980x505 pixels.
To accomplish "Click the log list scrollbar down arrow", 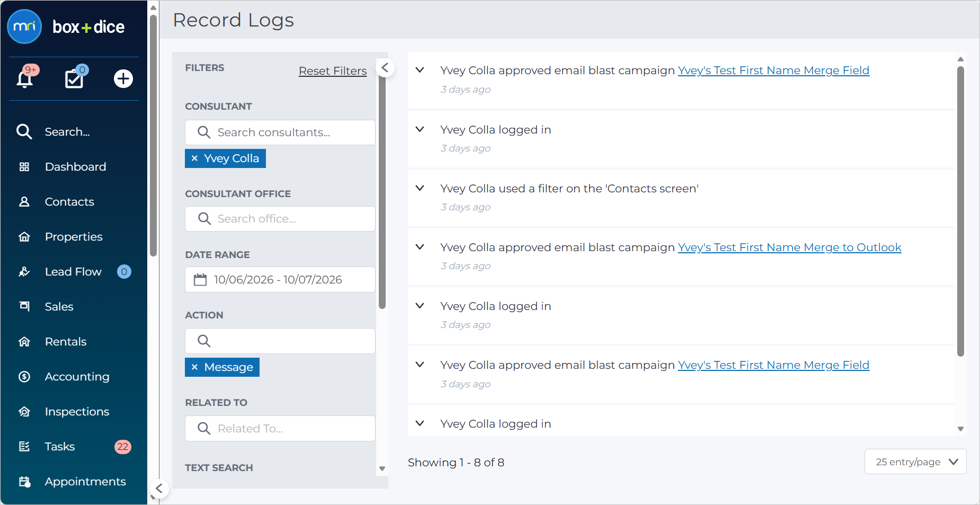I will pyautogui.click(x=960, y=429).
